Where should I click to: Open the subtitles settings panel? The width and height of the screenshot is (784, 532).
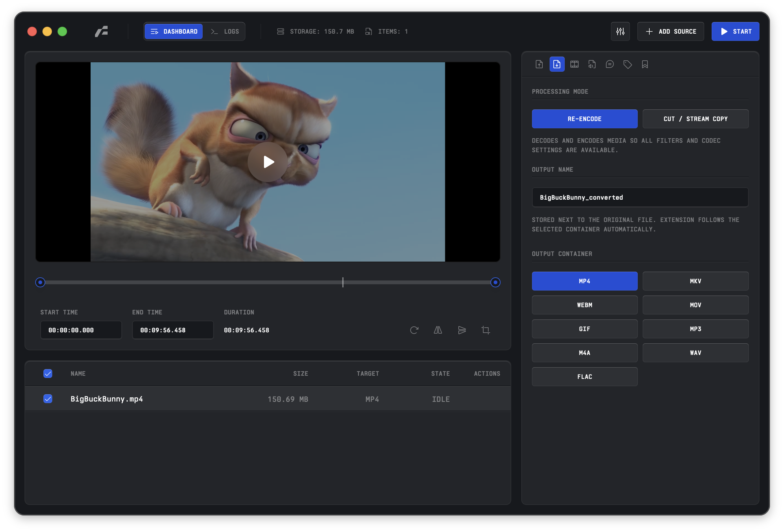[x=610, y=64]
